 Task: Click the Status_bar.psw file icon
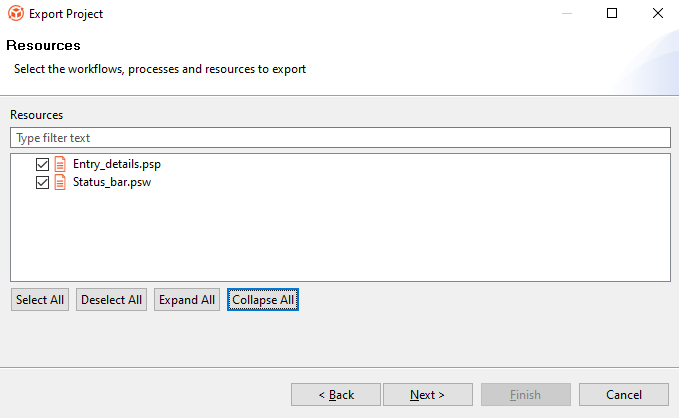(60, 183)
